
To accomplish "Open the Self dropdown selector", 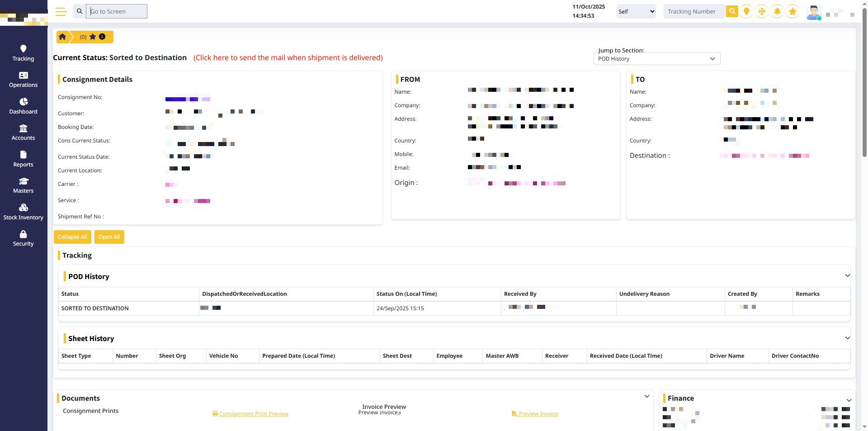I will click(x=636, y=12).
